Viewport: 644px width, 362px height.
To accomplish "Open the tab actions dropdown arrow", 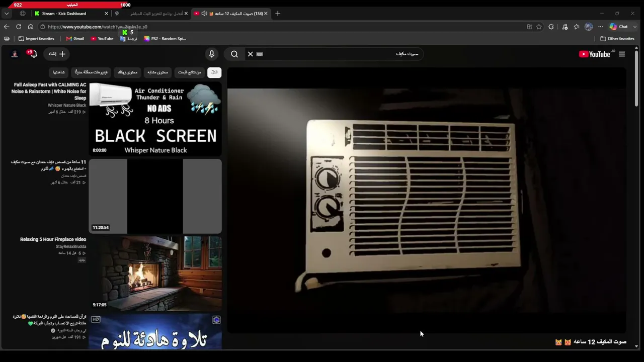I will [7, 14].
